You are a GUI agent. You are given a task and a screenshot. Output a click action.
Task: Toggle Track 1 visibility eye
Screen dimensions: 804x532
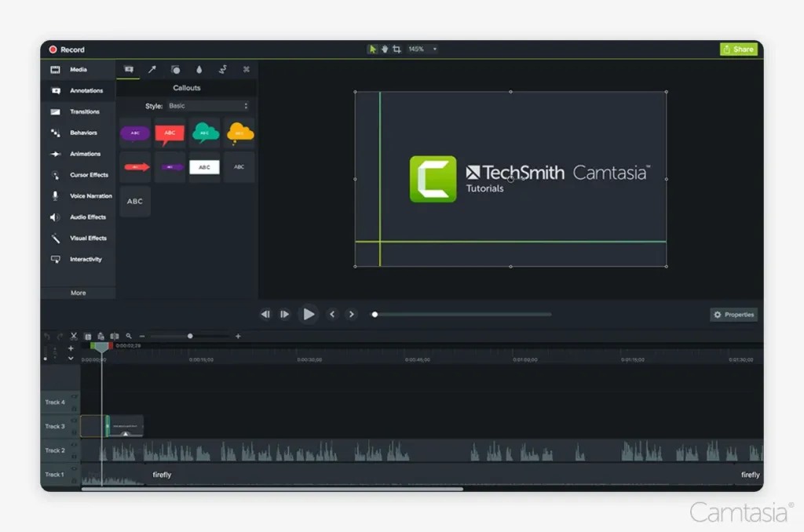pos(74,468)
